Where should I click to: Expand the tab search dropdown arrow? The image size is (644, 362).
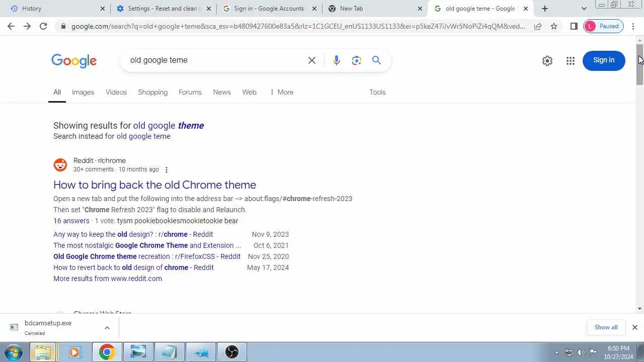(x=584, y=9)
